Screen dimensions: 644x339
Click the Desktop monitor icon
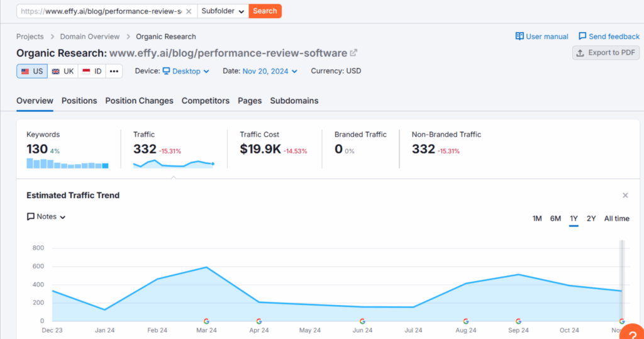click(x=166, y=71)
